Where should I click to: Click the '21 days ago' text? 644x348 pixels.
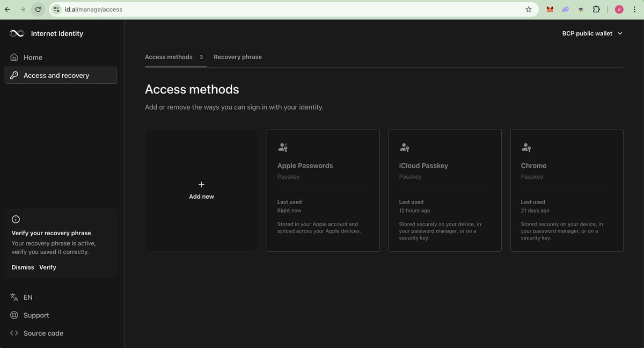click(535, 211)
